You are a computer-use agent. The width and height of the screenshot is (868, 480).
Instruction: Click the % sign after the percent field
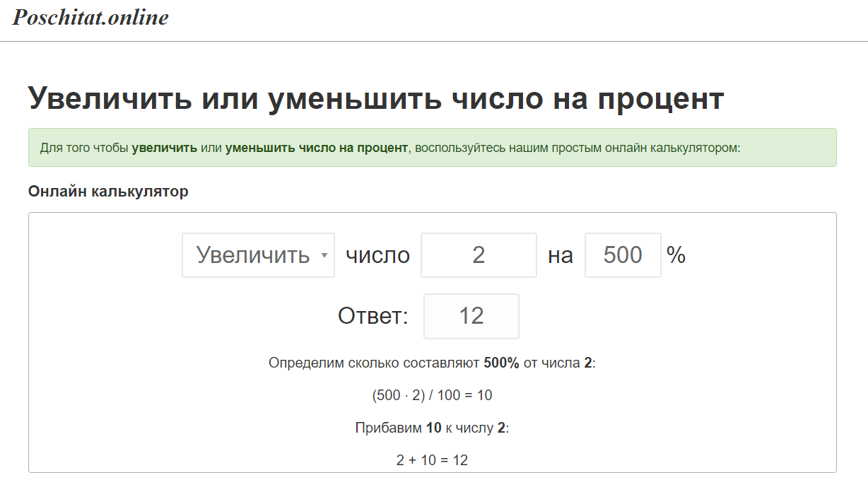click(x=676, y=255)
